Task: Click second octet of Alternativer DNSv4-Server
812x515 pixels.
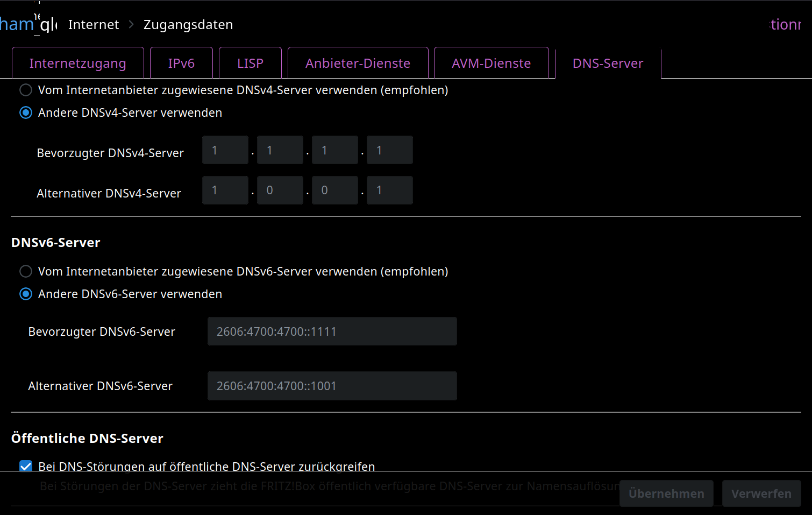Action: (x=280, y=191)
